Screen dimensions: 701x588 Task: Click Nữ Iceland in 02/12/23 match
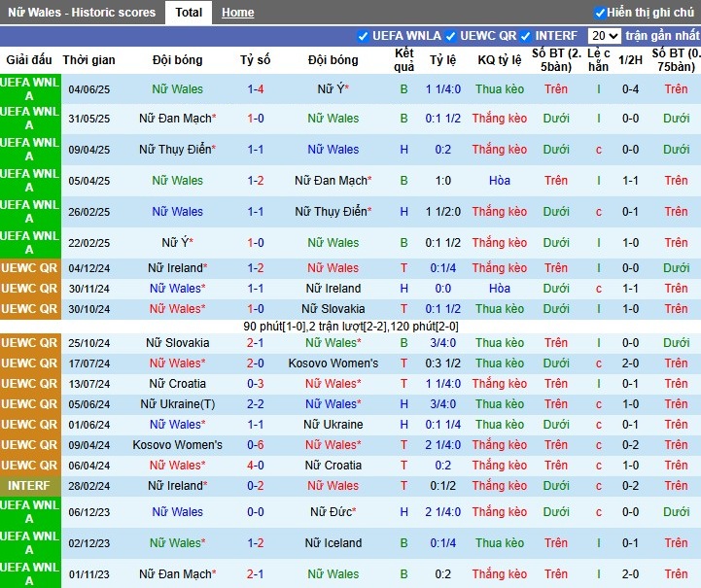[333, 543]
